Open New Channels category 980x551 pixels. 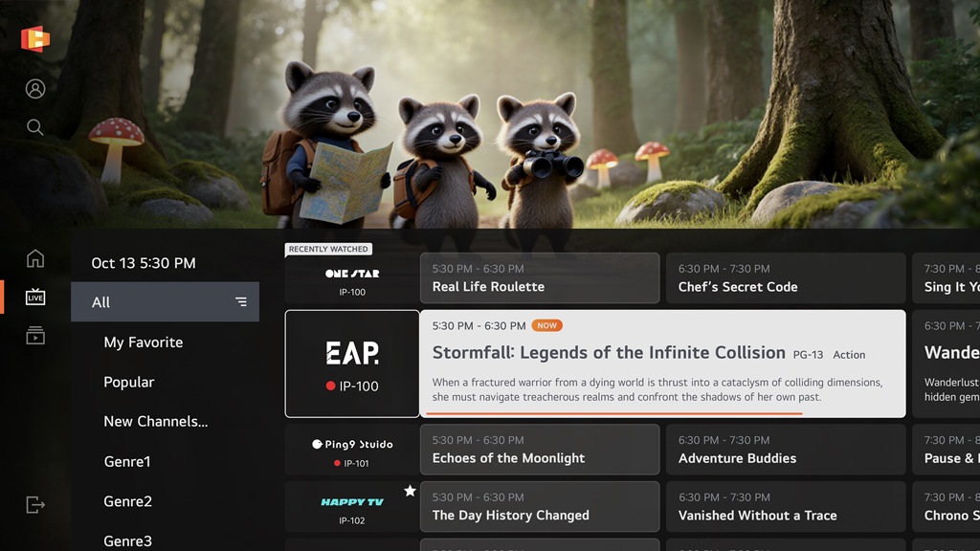(x=156, y=422)
